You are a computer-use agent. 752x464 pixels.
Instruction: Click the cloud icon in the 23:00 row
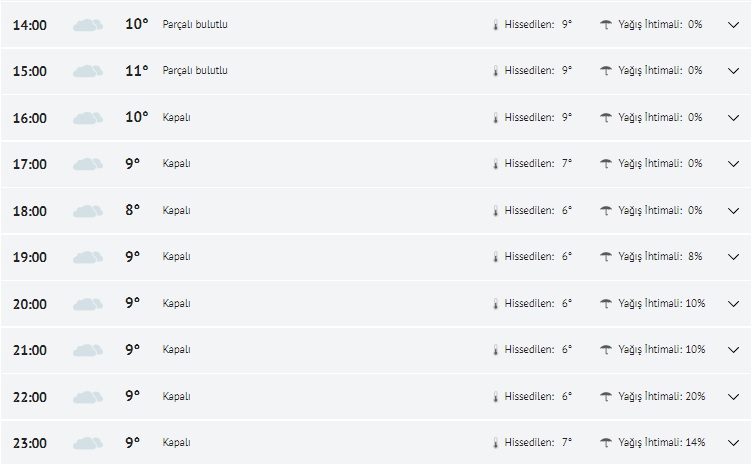pos(88,443)
